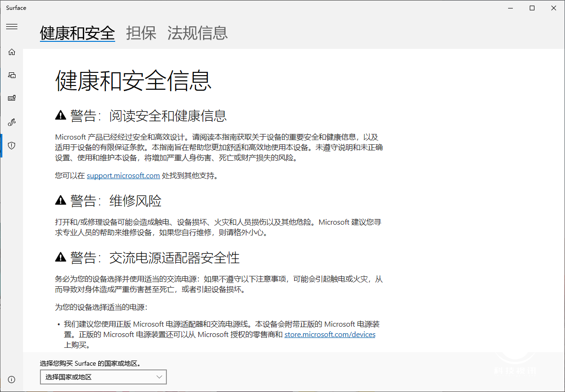This screenshot has width=565, height=392.
Task: Switch to the 法规信息 tab
Action: tap(197, 33)
